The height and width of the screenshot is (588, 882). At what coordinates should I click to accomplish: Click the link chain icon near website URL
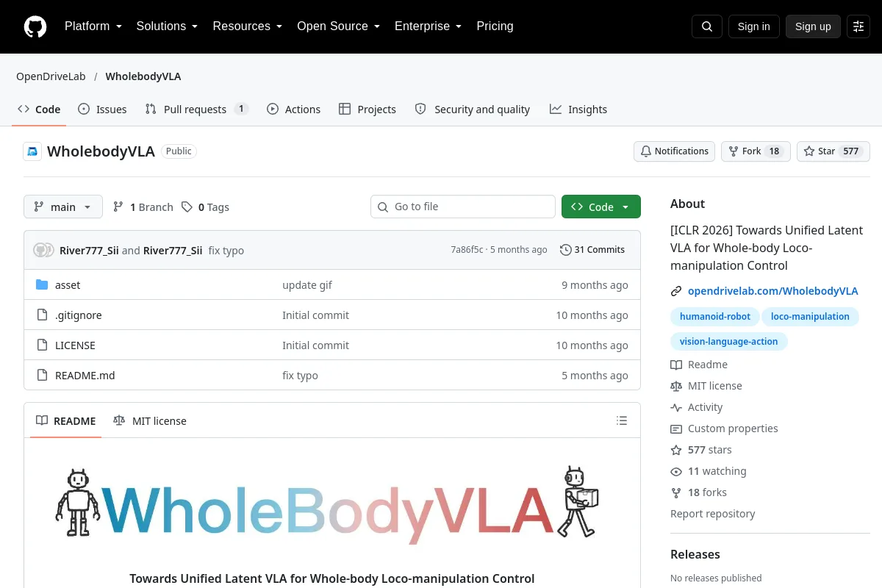(x=676, y=291)
